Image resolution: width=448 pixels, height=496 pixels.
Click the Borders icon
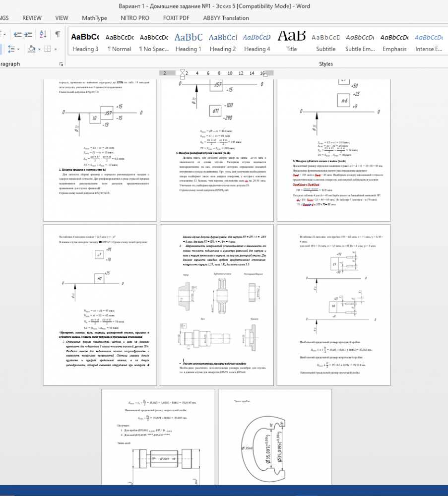(47, 49)
